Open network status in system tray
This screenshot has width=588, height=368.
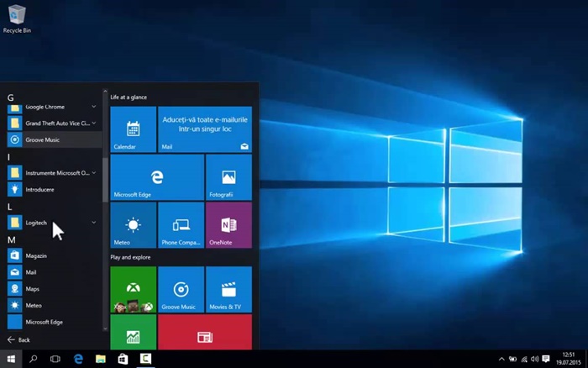pos(524,359)
